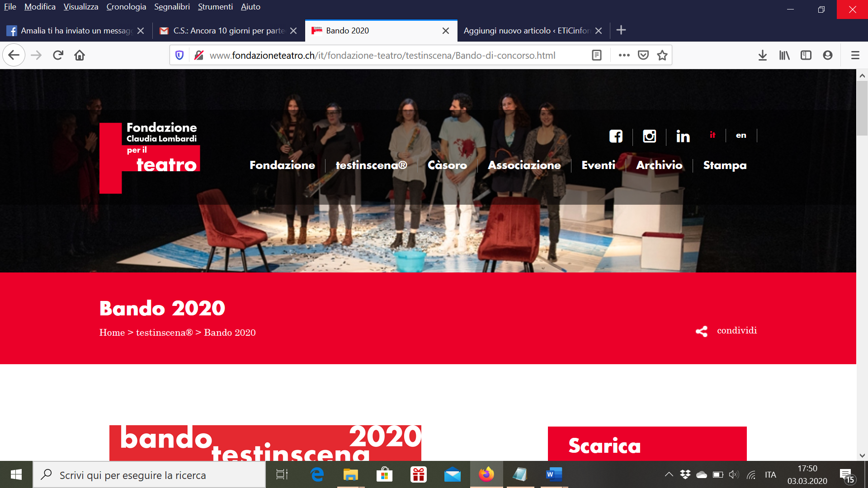Open the Visualizza menu
The width and height of the screenshot is (868, 488).
[81, 7]
